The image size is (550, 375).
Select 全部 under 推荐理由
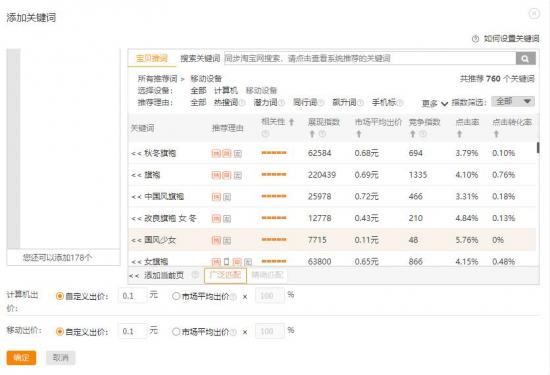tap(198, 102)
